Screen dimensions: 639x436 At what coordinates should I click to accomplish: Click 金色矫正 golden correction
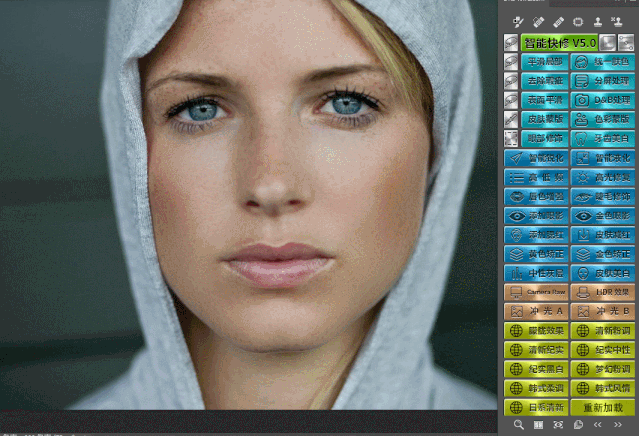tap(603, 254)
